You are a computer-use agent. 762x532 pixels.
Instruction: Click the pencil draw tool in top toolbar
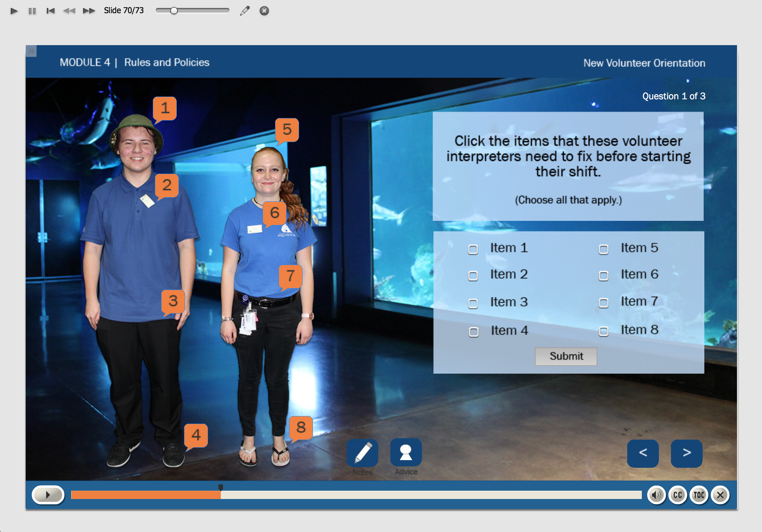[x=245, y=11]
